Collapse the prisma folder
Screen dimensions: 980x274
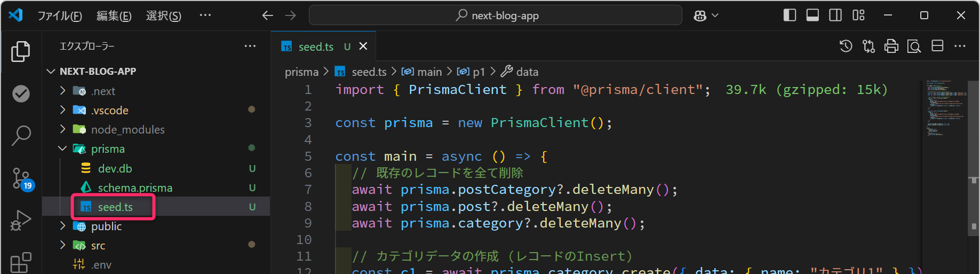62,149
